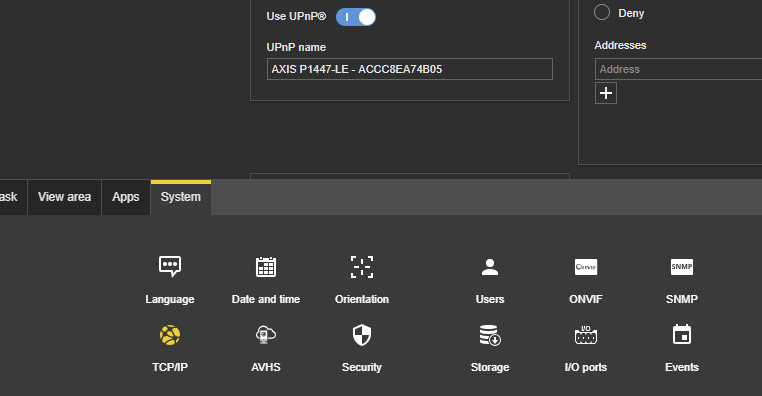762x396 pixels.
Task: Toggle the Use UPnP switch off
Action: pyautogui.click(x=356, y=17)
